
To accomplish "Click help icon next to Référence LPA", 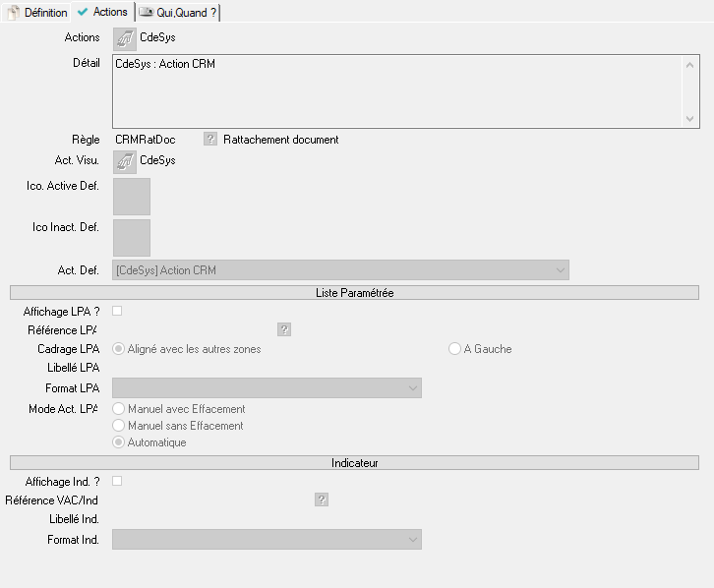I will [284, 330].
